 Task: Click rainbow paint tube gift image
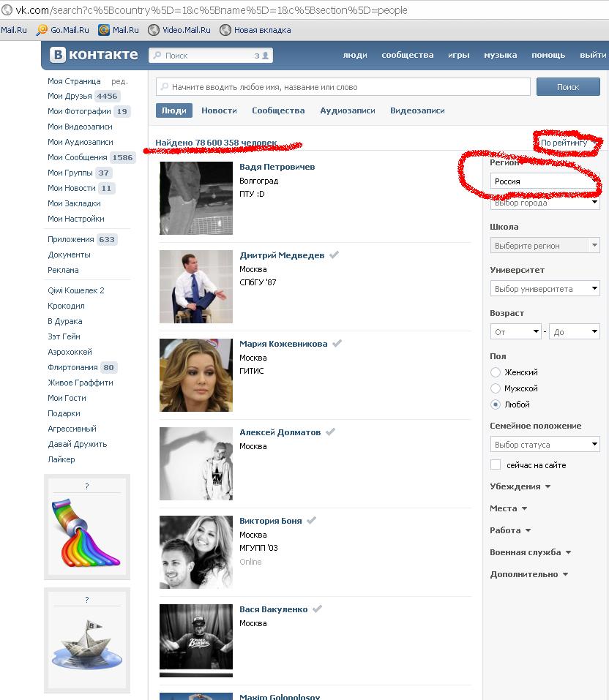pyautogui.click(x=86, y=532)
